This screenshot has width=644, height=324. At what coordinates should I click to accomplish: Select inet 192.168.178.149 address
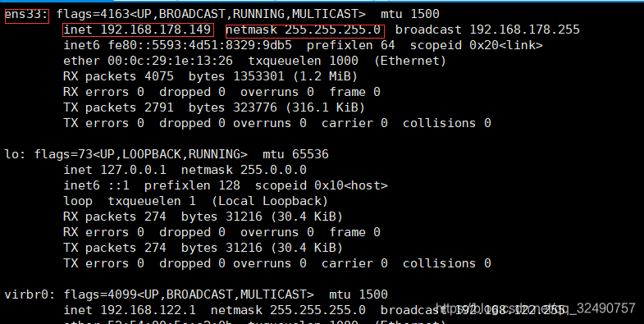[x=138, y=30]
